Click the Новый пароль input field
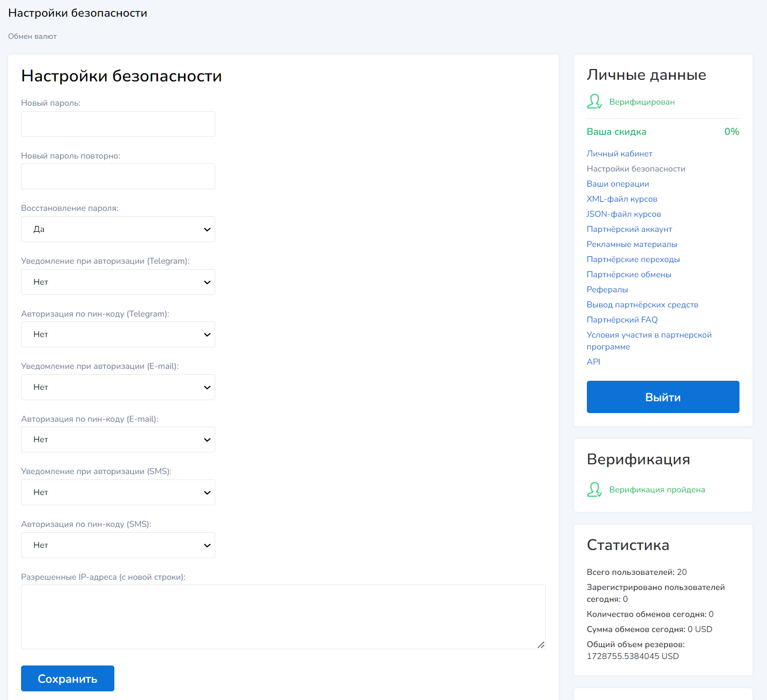Image resolution: width=767 pixels, height=700 pixels. [x=118, y=124]
